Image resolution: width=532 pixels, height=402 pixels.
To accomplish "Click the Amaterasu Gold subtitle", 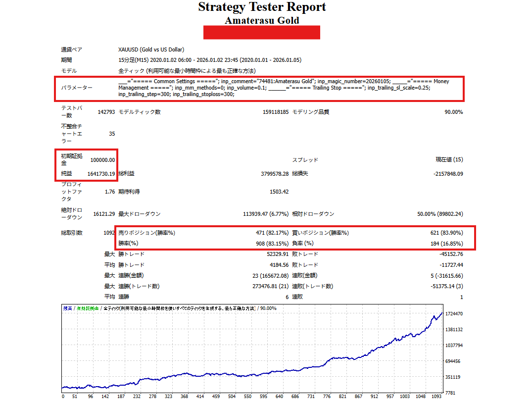I will (262, 20).
